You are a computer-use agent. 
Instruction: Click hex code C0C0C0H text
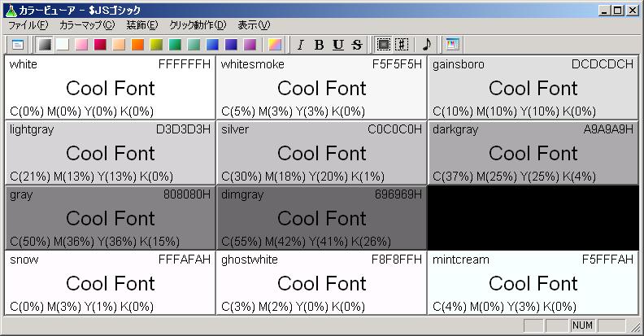tap(394, 129)
